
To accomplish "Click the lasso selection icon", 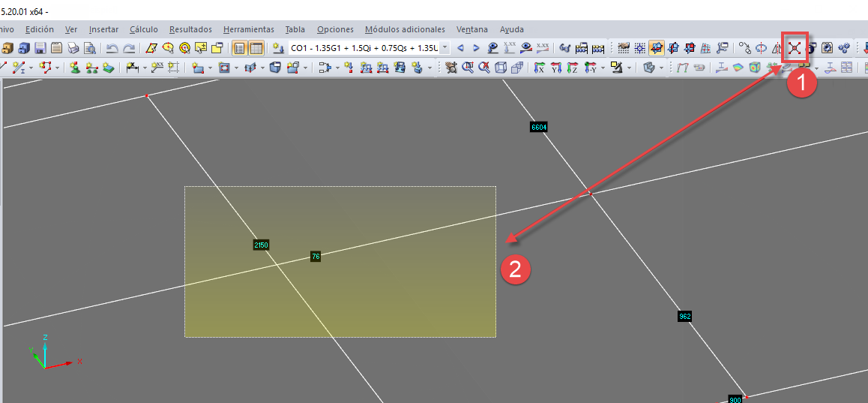I will 169,48.
